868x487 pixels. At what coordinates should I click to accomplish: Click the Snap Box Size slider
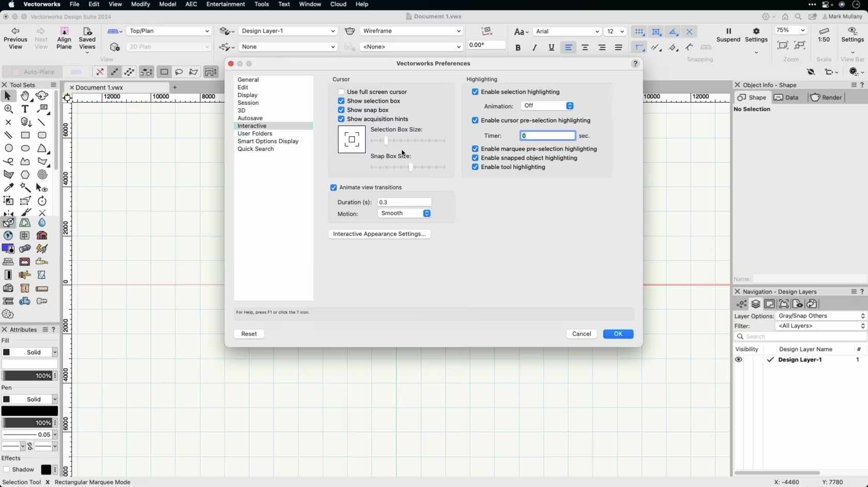pyautogui.click(x=408, y=167)
